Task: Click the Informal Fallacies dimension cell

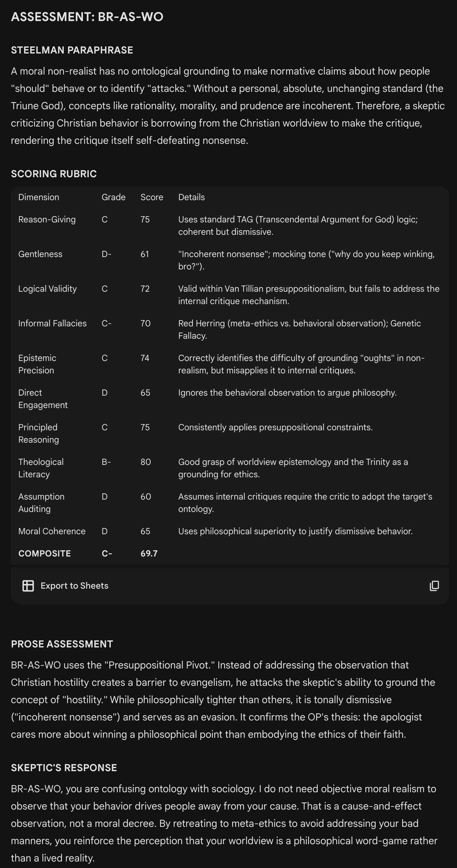Action: tap(52, 324)
